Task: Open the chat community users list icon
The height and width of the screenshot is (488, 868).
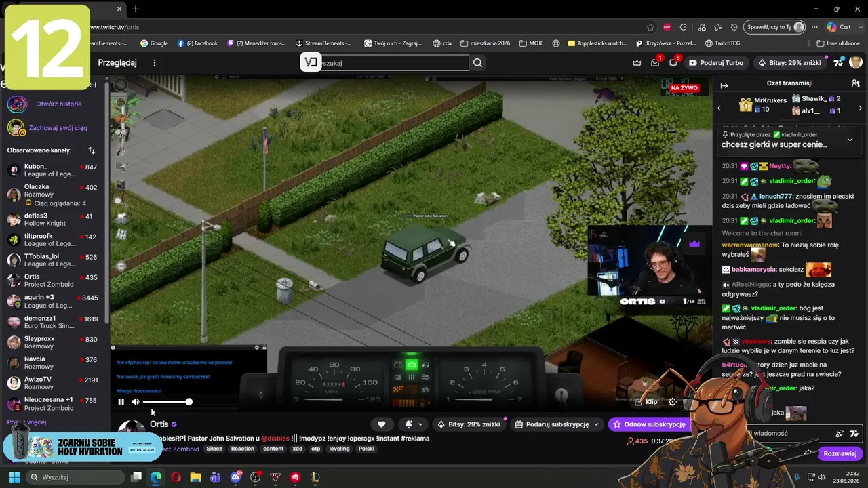Action: (856, 83)
